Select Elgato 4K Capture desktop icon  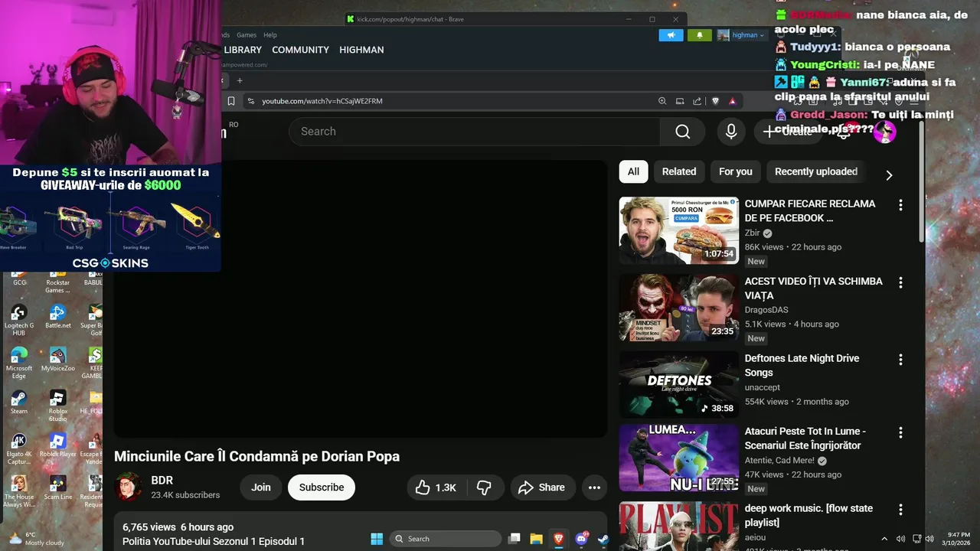click(19, 448)
